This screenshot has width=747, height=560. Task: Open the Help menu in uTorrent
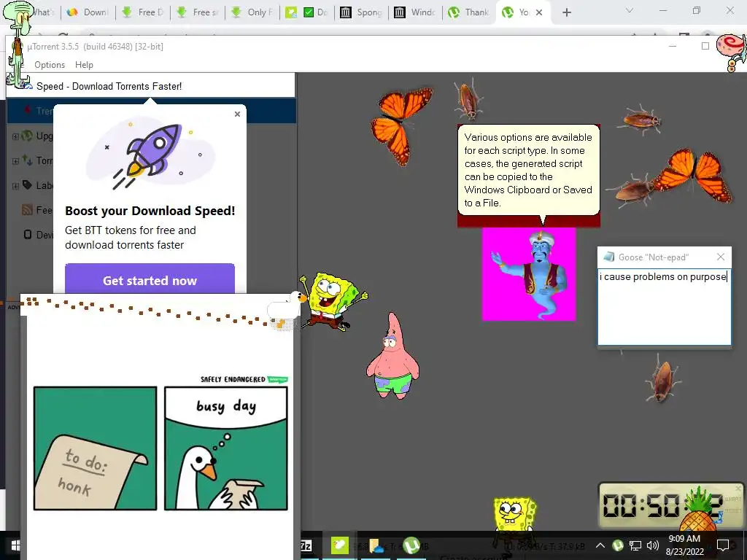coord(84,65)
